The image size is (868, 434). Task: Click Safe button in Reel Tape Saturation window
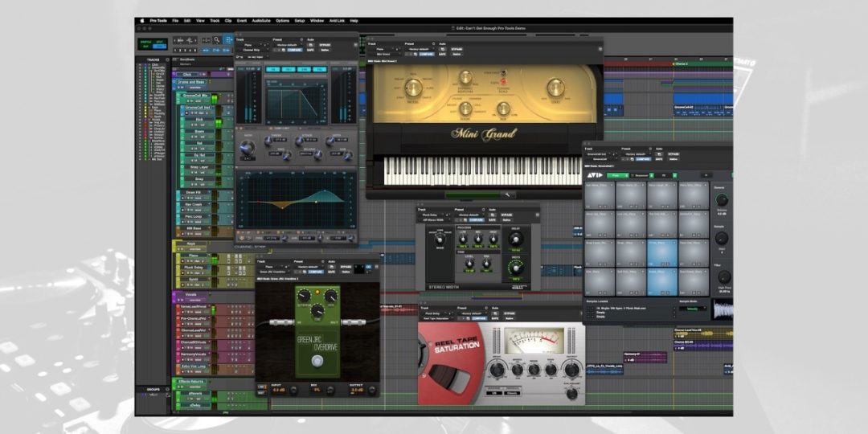pyautogui.click(x=494, y=318)
